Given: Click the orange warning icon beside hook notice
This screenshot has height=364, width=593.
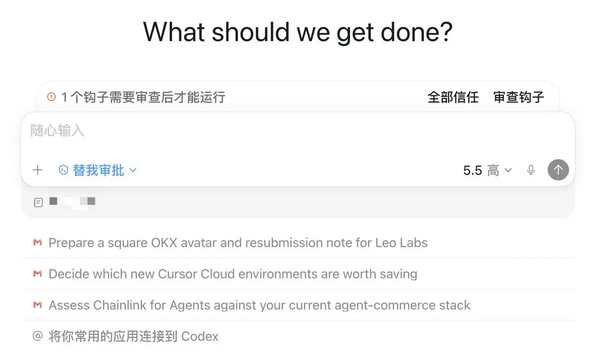Looking at the screenshot, I should (51, 97).
